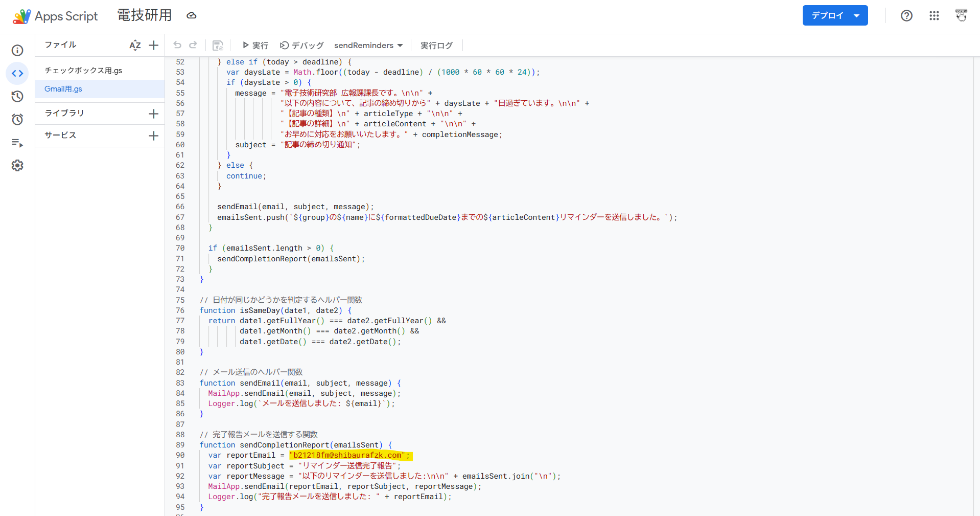Click the save project floppy icon
The height and width of the screenshot is (516, 980).
coord(218,46)
